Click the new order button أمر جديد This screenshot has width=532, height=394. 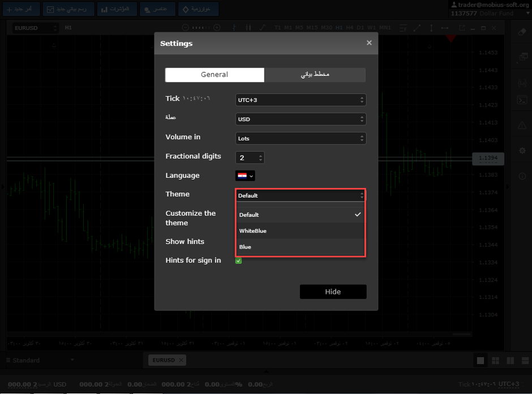tap(21, 9)
